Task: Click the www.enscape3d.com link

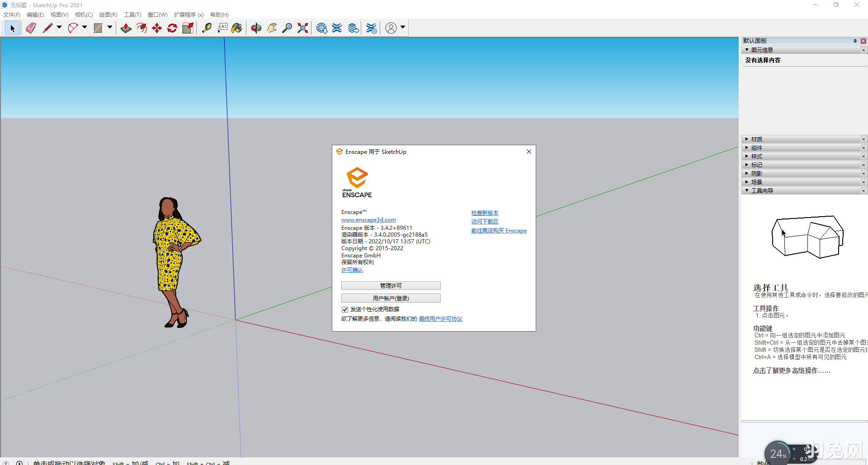Action: pyautogui.click(x=368, y=219)
